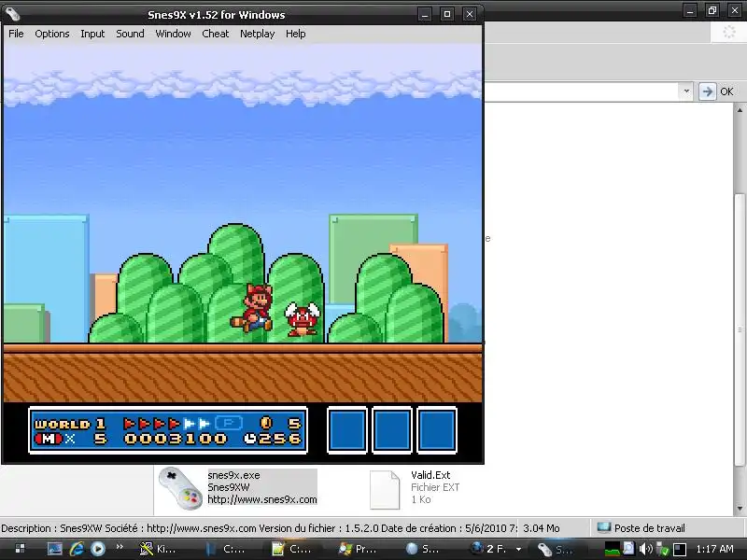747x560 pixels.
Task: Click the show desktop quick launch icon
Action: (x=55, y=549)
